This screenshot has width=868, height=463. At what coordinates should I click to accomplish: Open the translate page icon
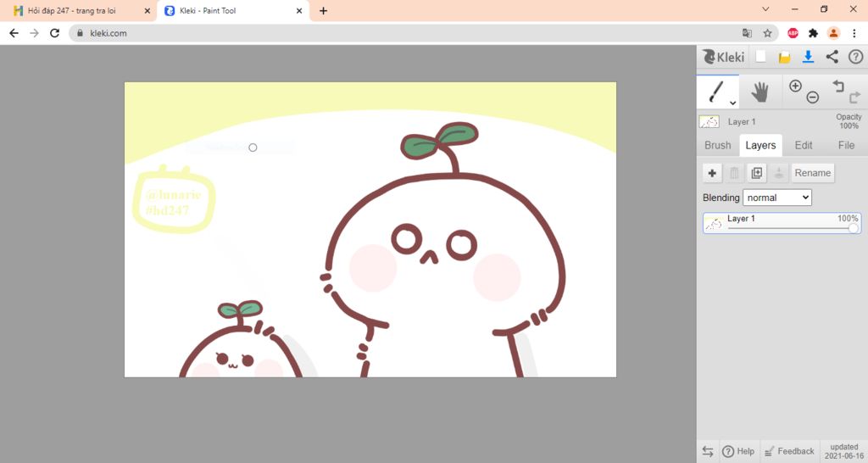pos(748,33)
